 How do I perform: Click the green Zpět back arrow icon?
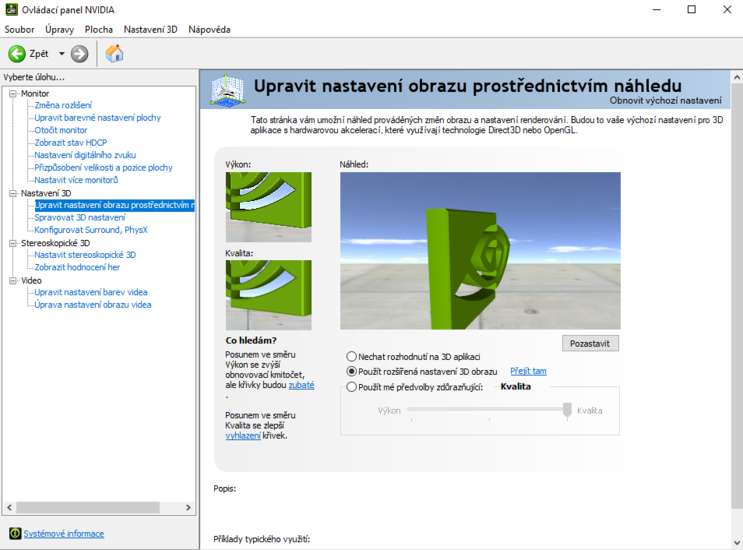(x=17, y=54)
